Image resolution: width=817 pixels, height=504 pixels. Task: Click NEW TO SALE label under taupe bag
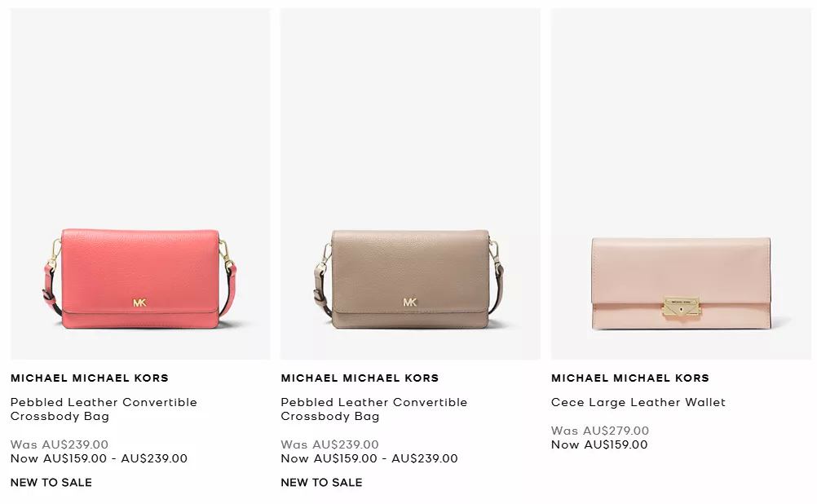[321, 483]
